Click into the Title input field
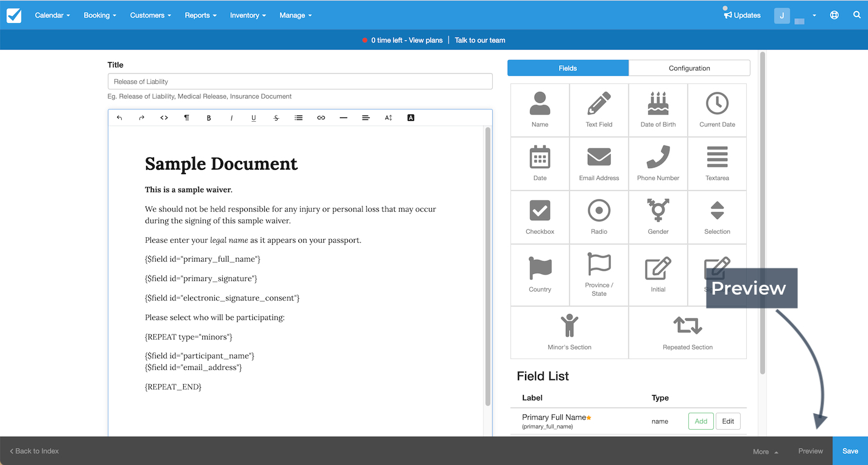This screenshot has width=868, height=465. click(300, 82)
